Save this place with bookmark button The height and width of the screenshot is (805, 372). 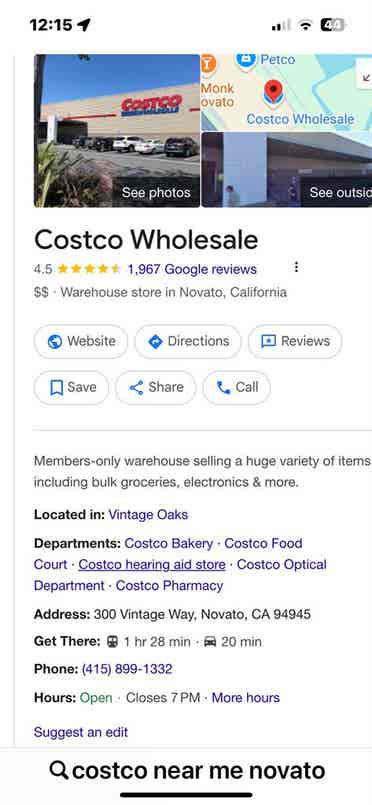[x=71, y=388]
